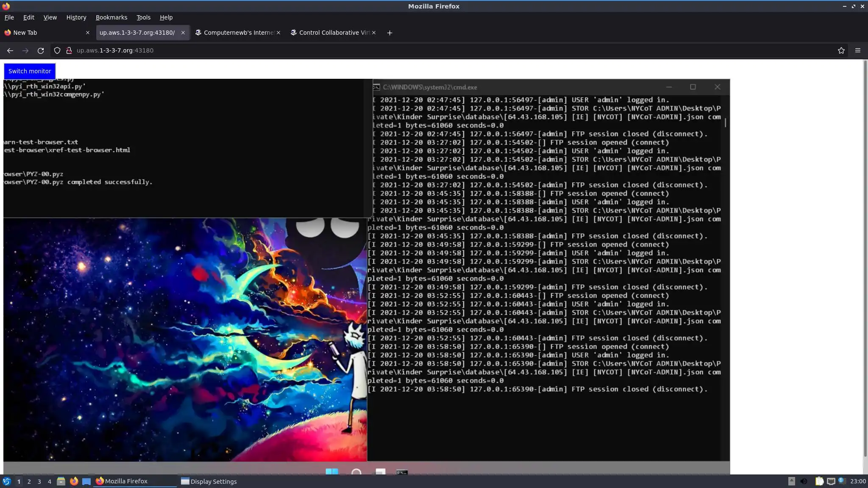Viewport: 868px width, 488px height.
Task: Open volume control in system tray
Action: click(804, 481)
